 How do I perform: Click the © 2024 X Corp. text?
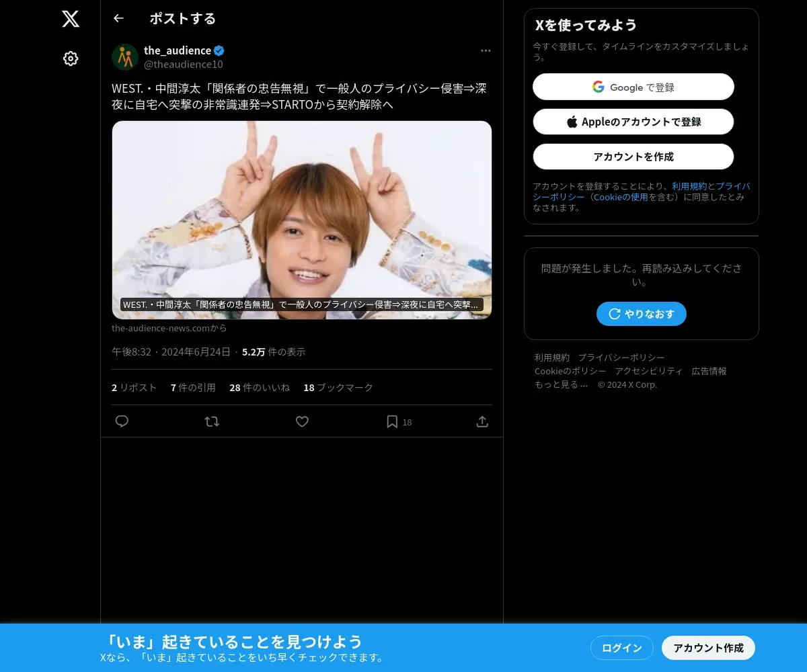click(x=627, y=384)
